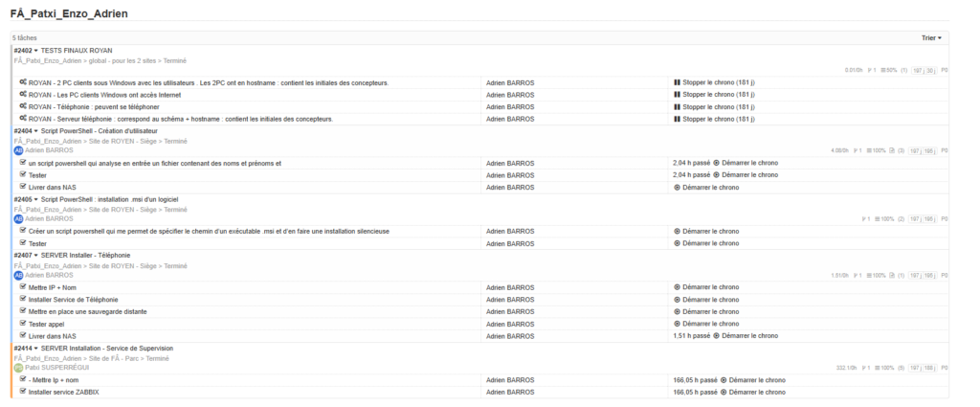Start timer for 'Créer un script powershell' subtask
The width and height of the screenshot is (980, 407).
pyautogui.click(x=706, y=232)
